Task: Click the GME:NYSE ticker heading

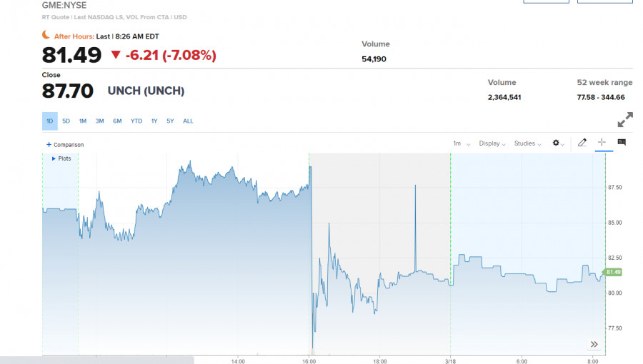Action: point(64,5)
